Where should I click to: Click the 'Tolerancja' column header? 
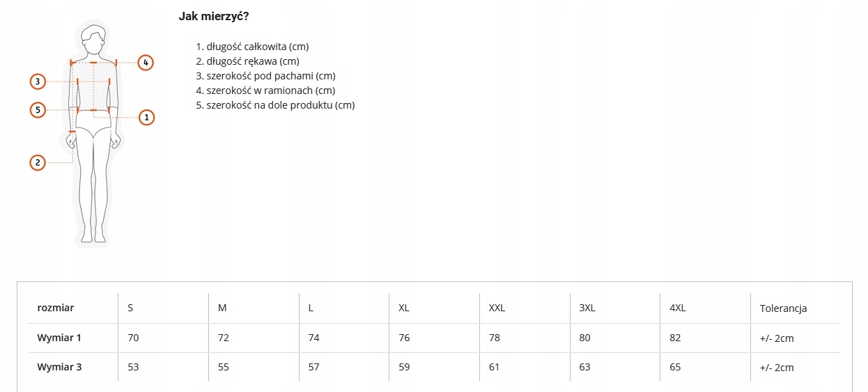783,308
